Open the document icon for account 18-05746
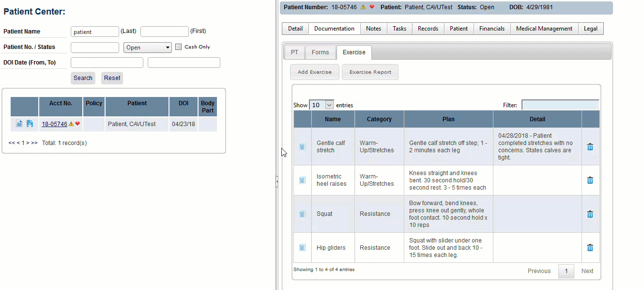 click(19, 124)
